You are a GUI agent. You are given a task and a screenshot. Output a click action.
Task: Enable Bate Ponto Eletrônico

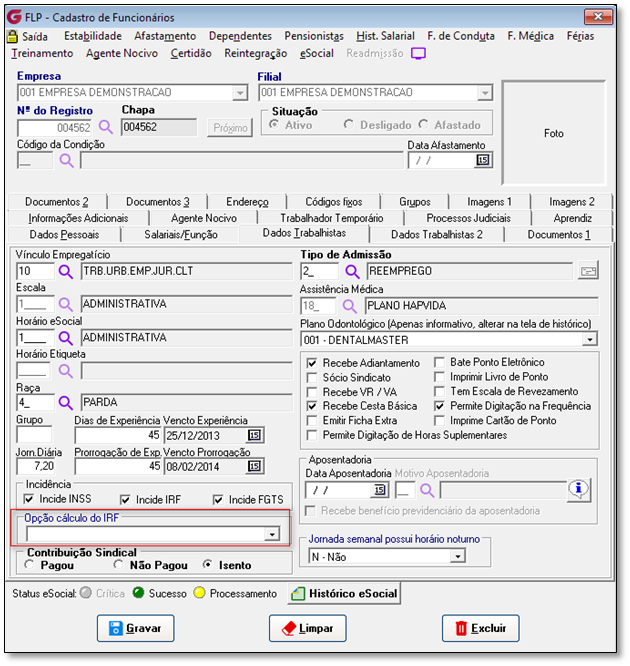(439, 363)
